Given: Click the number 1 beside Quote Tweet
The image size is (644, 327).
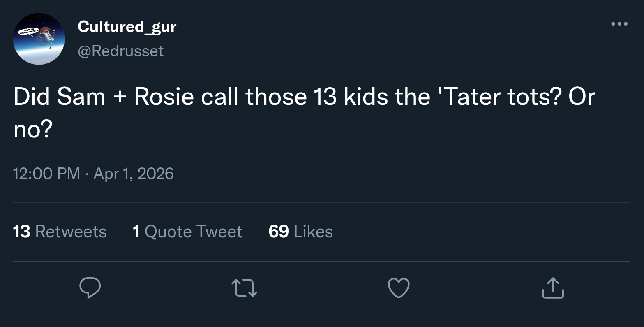Looking at the screenshot, I should pos(136,232).
